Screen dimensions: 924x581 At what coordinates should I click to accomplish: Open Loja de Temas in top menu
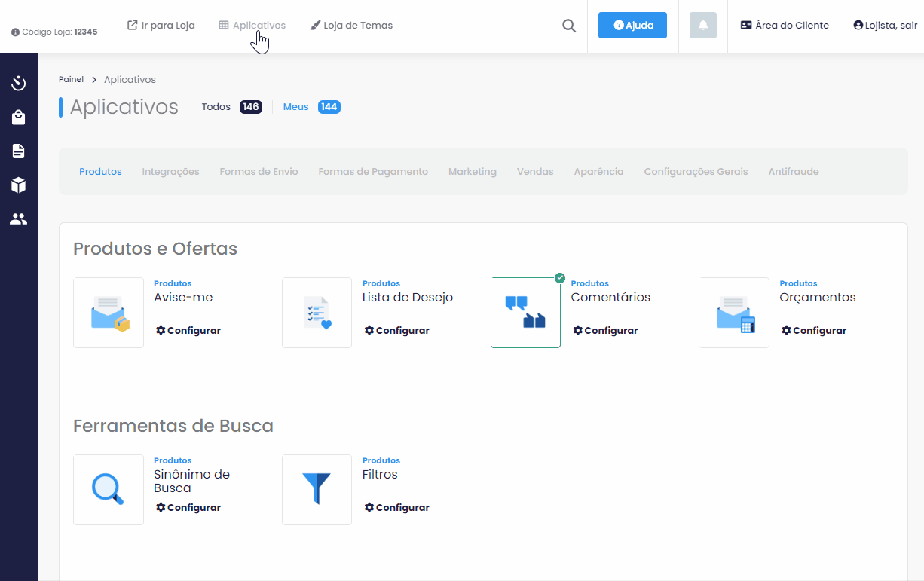[x=351, y=26]
